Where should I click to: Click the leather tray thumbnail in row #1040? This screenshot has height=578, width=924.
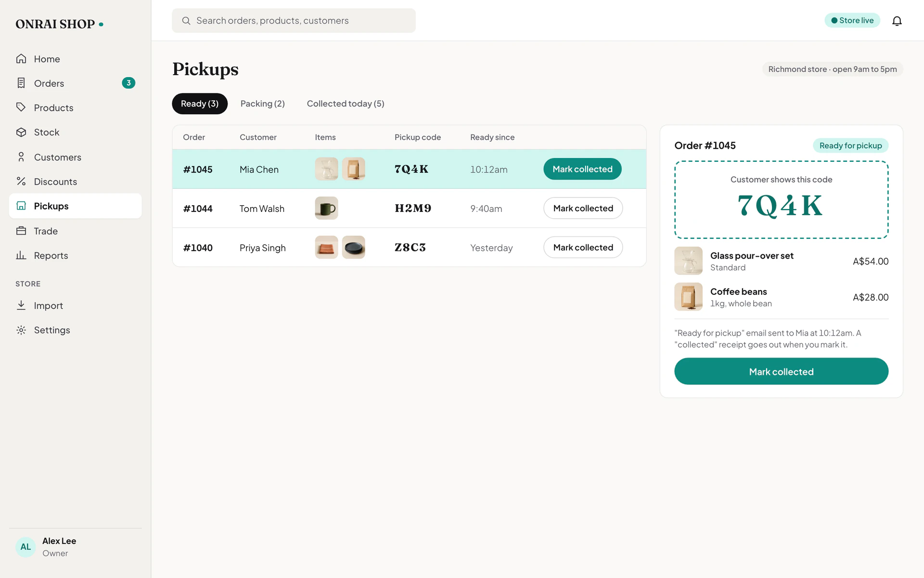click(x=327, y=247)
